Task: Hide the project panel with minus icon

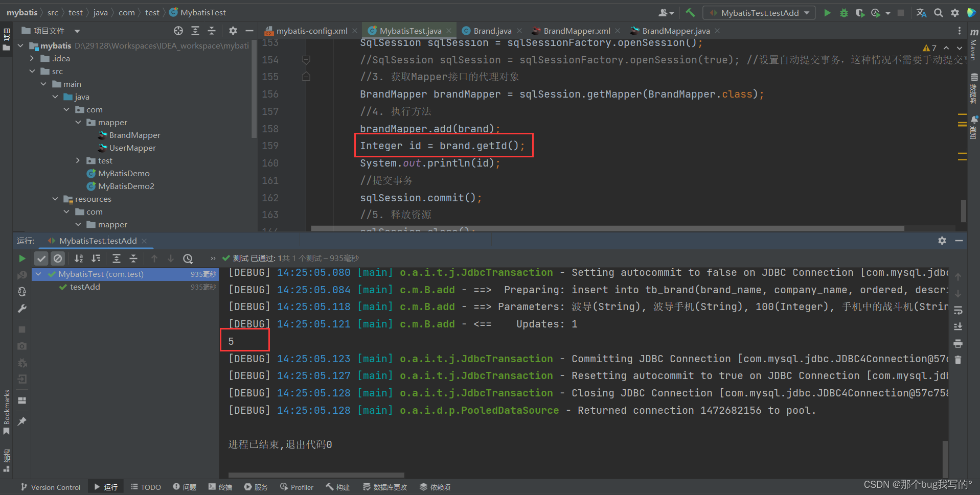Action: (x=249, y=31)
